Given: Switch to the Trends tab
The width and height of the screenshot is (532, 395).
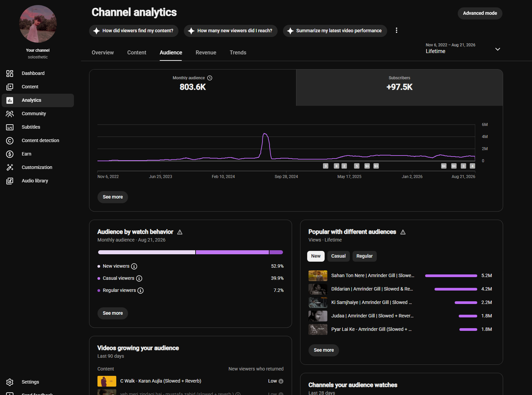Looking at the screenshot, I should pyautogui.click(x=238, y=53).
